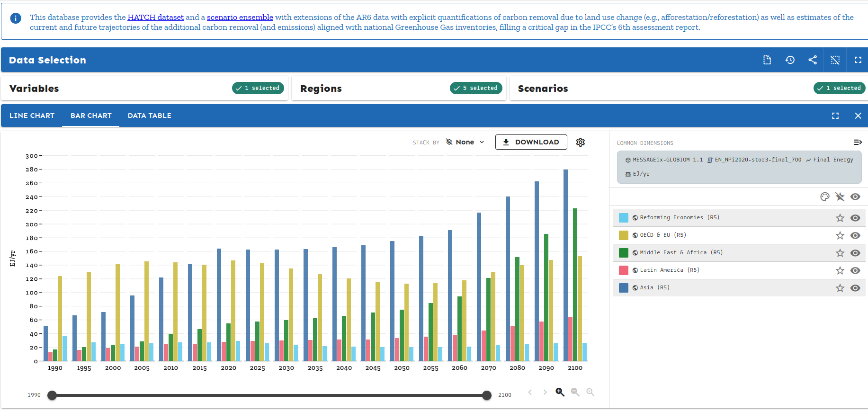Click the Download button
868x411 pixels.
pyautogui.click(x=531, y=142)
